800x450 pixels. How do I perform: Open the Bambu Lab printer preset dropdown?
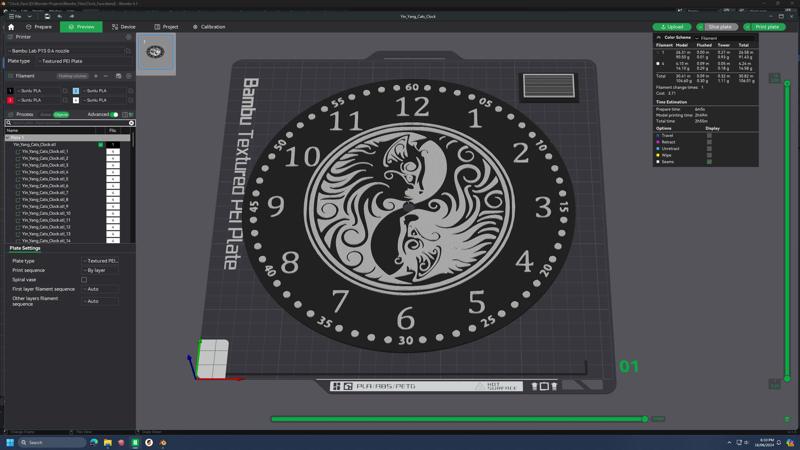pyautogui.click(x=65, y=51)
